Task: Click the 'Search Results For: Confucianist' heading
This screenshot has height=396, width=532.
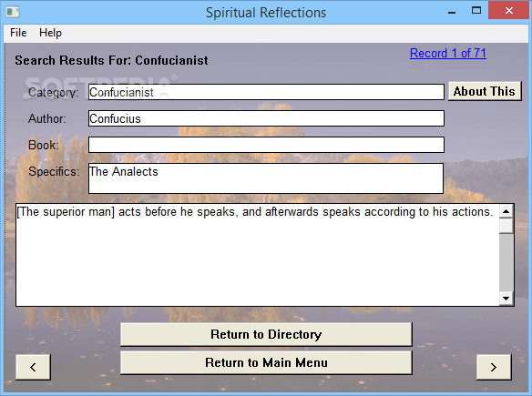Action: tap(111, 60)
